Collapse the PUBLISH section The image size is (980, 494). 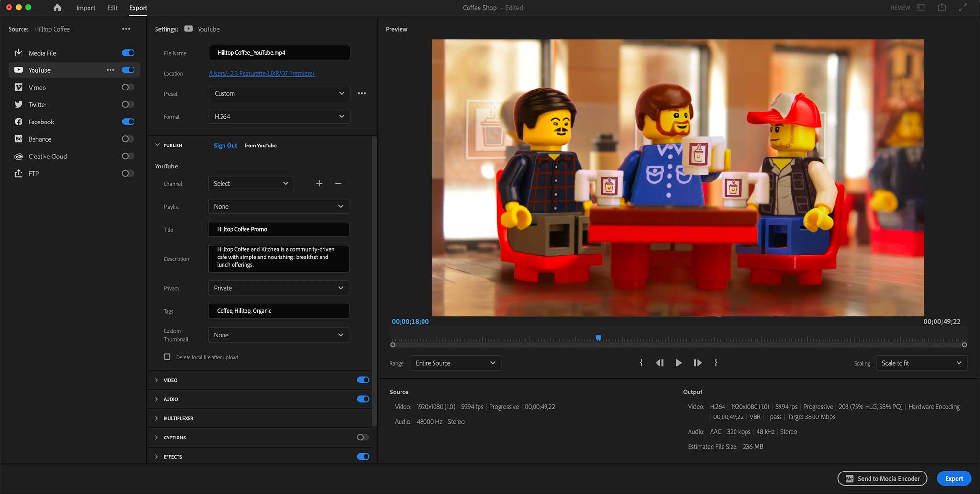pos(157,145)
